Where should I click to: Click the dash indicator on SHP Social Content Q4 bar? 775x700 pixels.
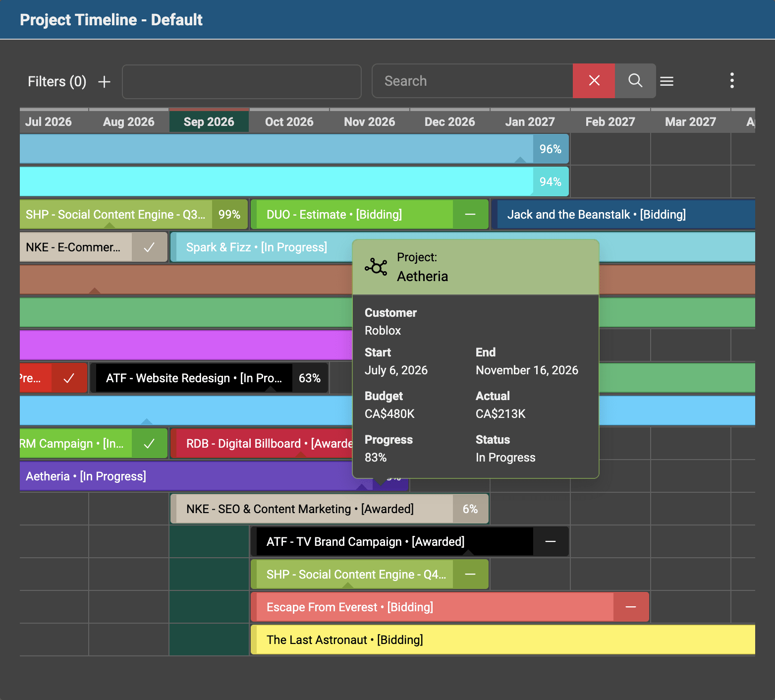coord(470,575)
